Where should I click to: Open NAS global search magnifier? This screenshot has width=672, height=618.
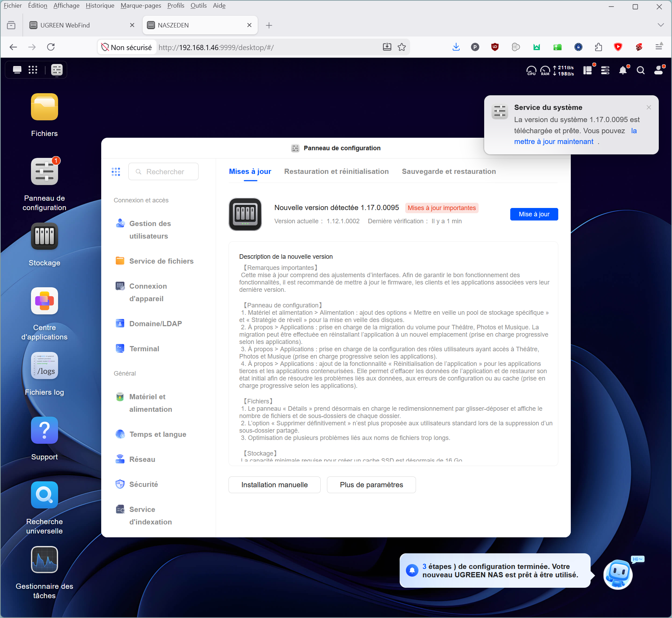pos(640,71)
